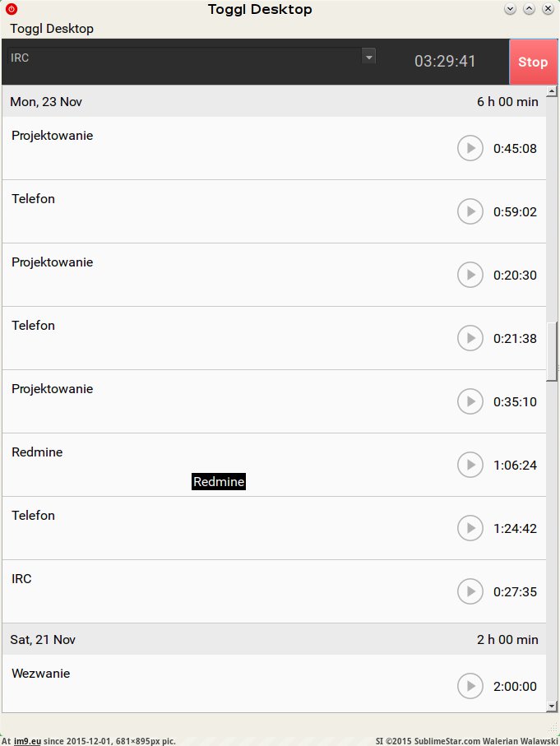Click the red Toggl power icon
Image resolution: width=560 pixels, height=746 pixels.
click(x=12, y=8)
